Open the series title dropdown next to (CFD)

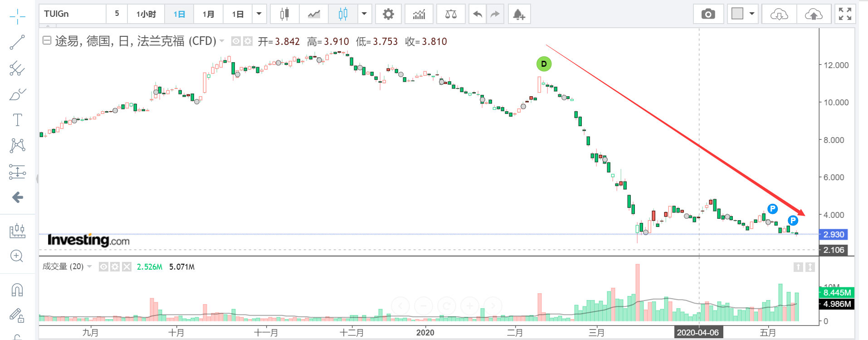coord(222,41)
